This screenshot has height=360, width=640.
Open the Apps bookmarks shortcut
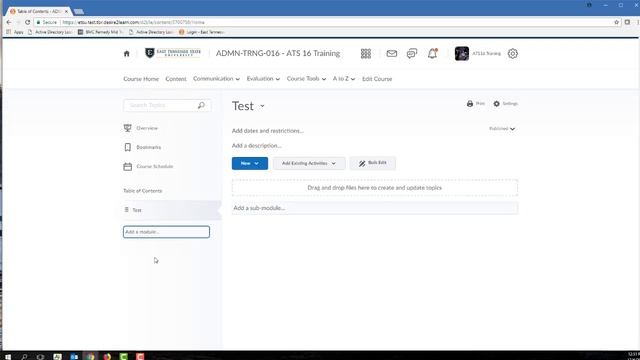coord(15,32)
